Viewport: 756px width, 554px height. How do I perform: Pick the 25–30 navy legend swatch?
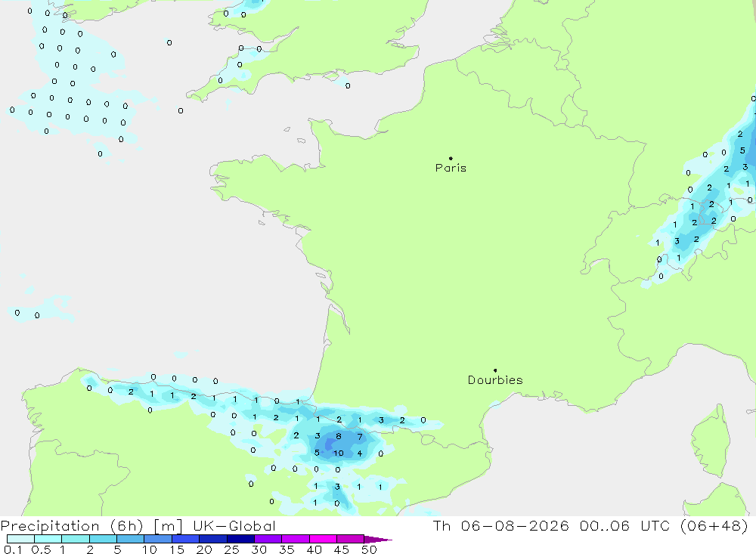pos(240,539)
